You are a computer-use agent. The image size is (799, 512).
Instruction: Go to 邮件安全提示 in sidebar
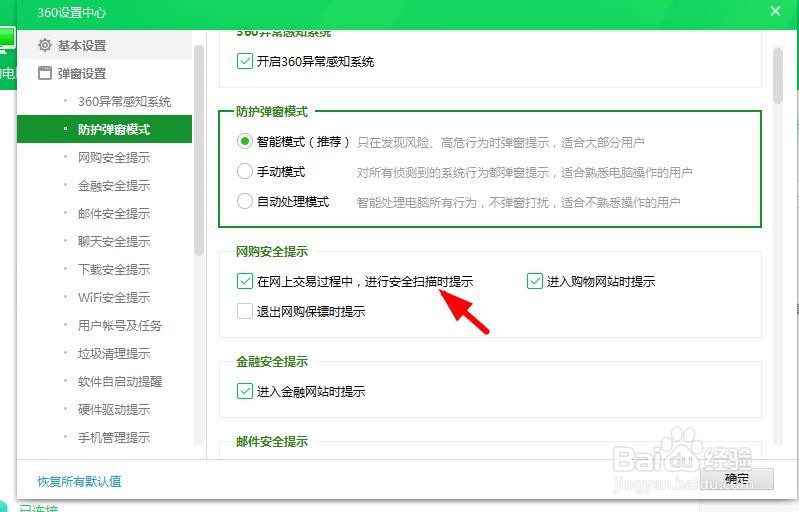pos(114,213)
